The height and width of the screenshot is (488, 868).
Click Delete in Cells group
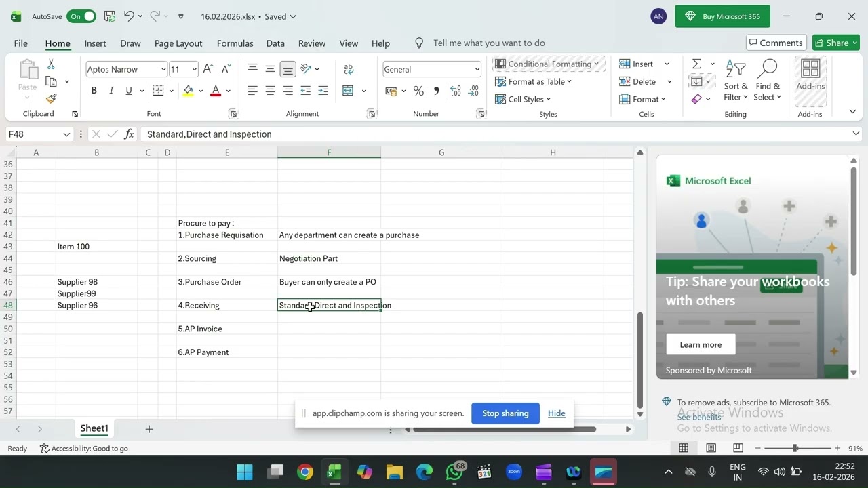click(x=637, y=81)
